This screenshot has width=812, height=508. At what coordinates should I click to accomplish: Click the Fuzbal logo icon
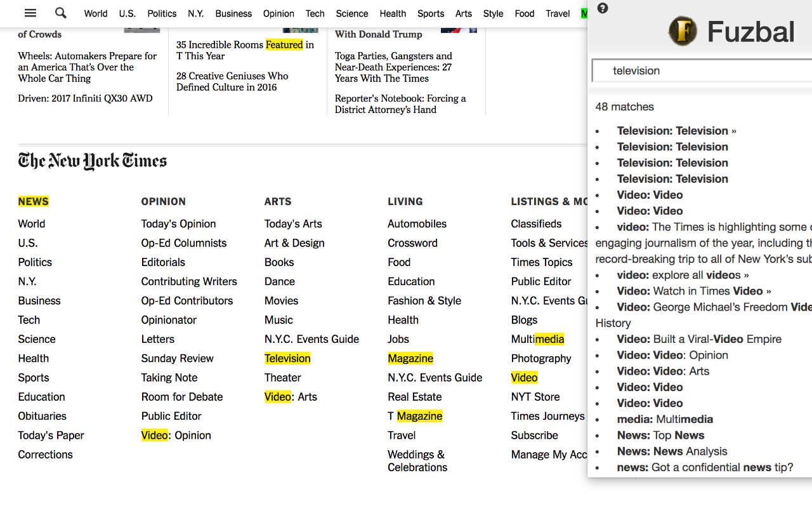(x=683, y=31)
